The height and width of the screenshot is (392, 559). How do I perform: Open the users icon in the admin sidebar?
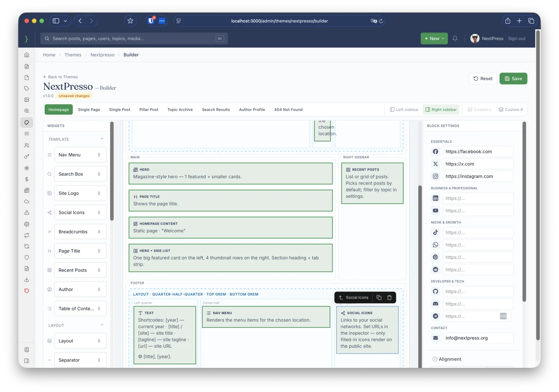click(x=27, y=145)
